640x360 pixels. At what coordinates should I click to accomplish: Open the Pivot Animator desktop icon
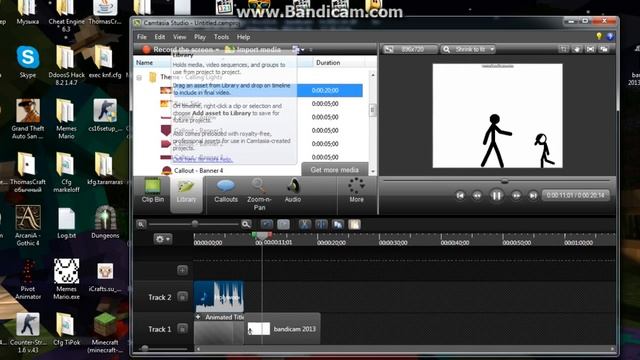pos(28,279)
